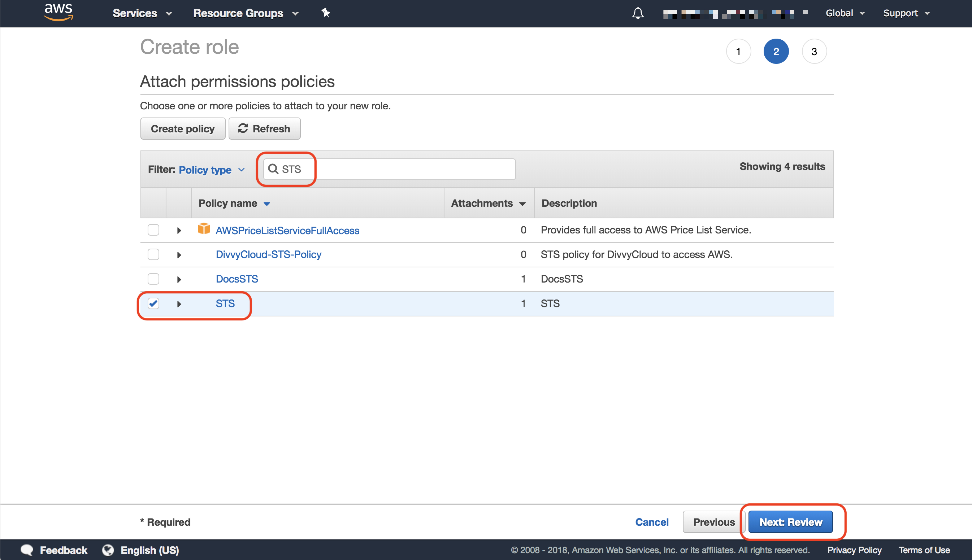972x560 pixels.
Task: Click the globe language icon
Action: [108, 550]
